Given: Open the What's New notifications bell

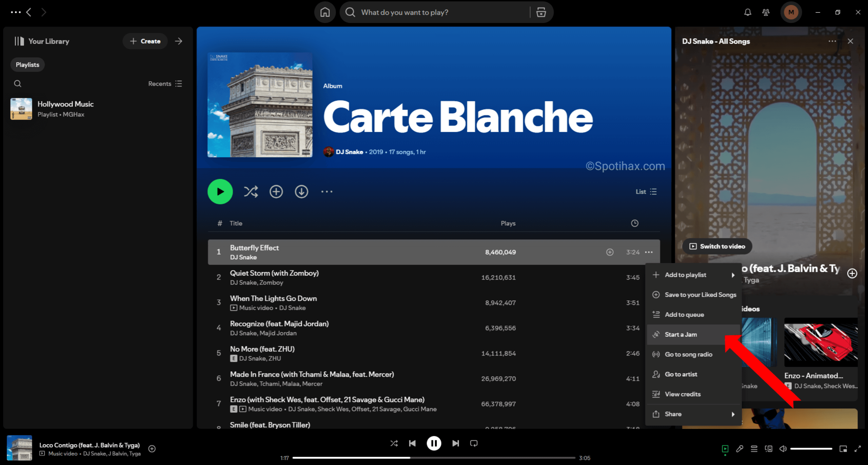Looking at the screenshot, I should point(748,13).
